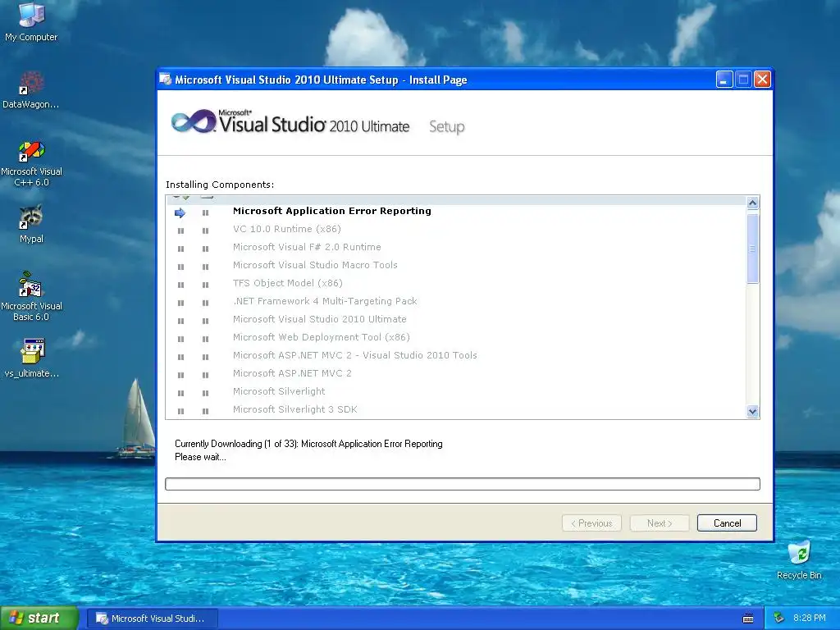Click the Installing Components label

(220, 185)
